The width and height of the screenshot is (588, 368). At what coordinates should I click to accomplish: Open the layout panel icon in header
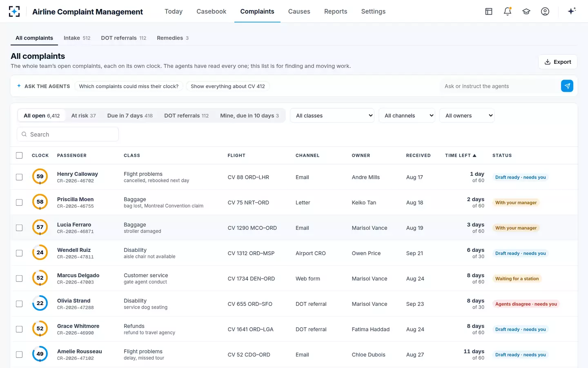point(489,11)
